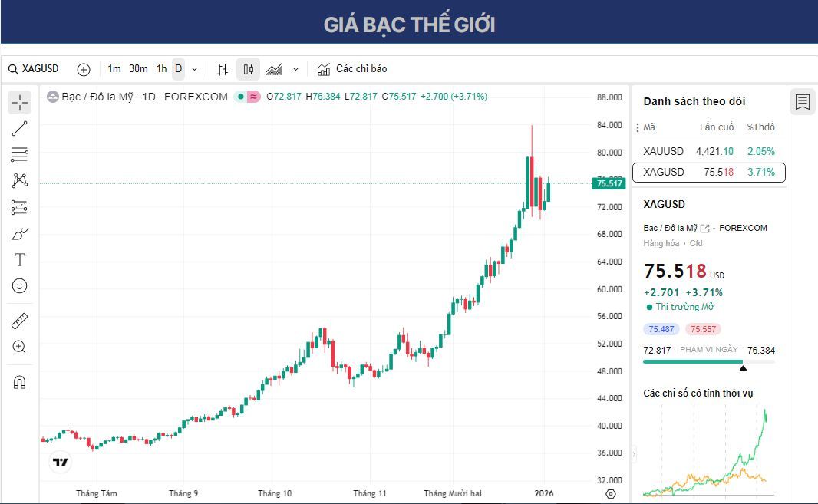Viewport: 818px width, 504px height.
Task: Select the text annotation tool
Action: tap(19, 260)
